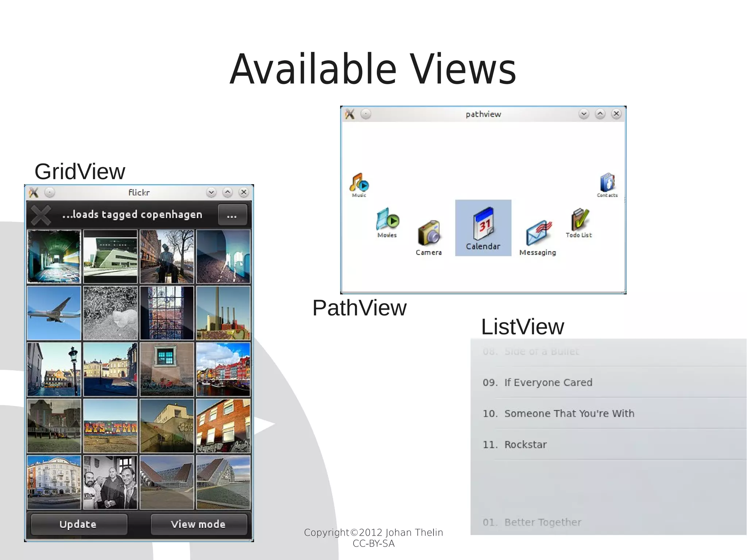Open the modern green-white building thumbnail

pyautogui.click(x=111, y=256)
